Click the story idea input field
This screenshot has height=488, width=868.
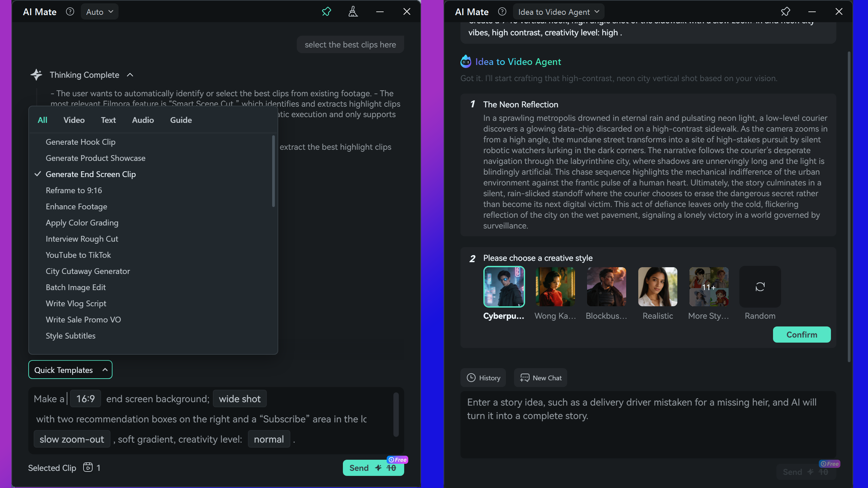[648, 424]
